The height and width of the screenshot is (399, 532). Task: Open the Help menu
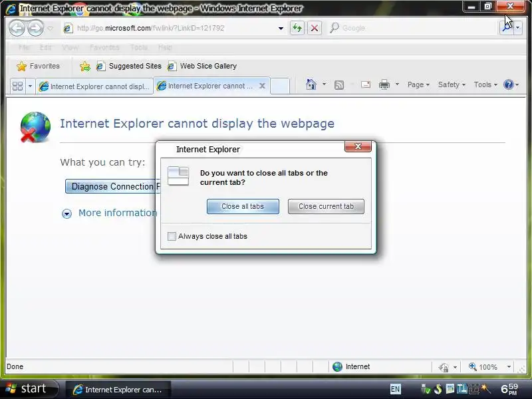pyautogui.click(x=165, y=47)
